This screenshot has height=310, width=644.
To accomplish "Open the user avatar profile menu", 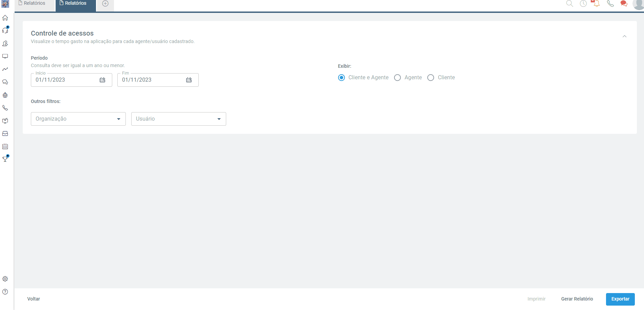I will pos(639,4).
